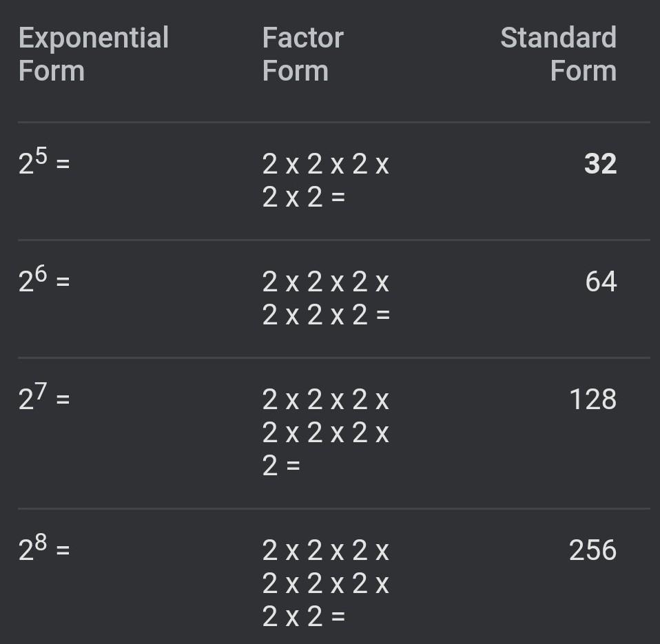Image resolution: width=660 pixels, height=644 pixels.
Task: Click the factor form for 128
Action: tap(325, 433)
